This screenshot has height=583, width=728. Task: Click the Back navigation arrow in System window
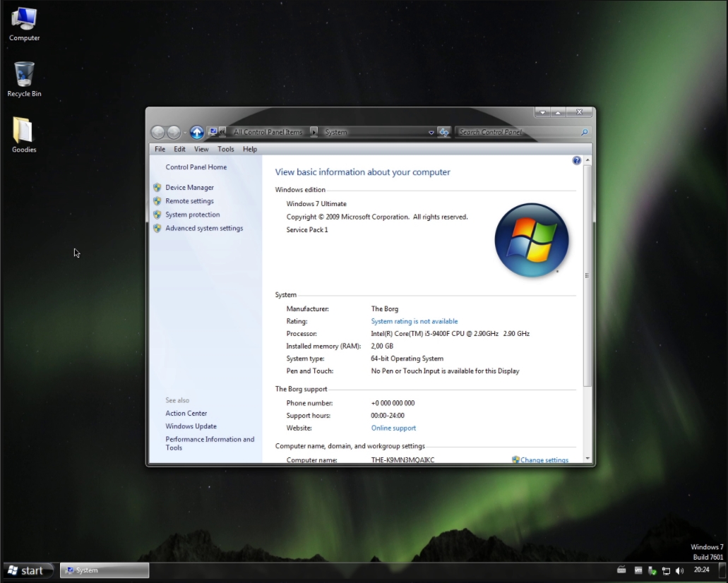pos(158,132)
